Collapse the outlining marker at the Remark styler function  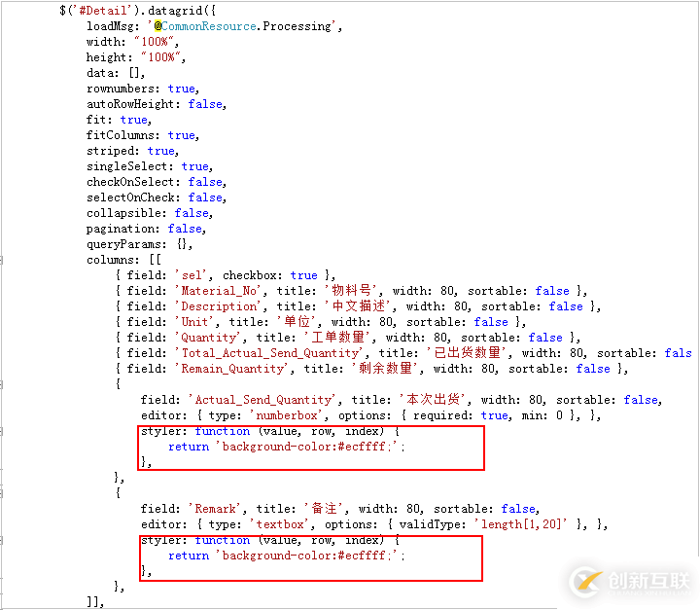pos(1,540)
